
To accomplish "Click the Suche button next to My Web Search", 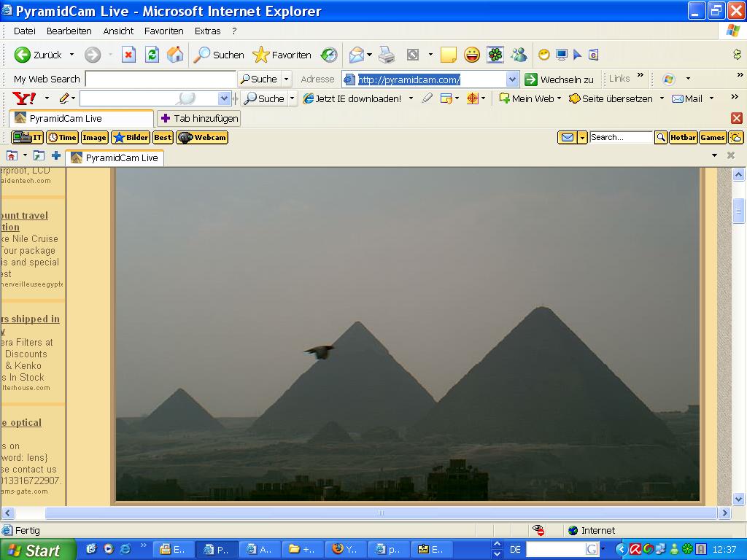I will (x=259, y=79).
